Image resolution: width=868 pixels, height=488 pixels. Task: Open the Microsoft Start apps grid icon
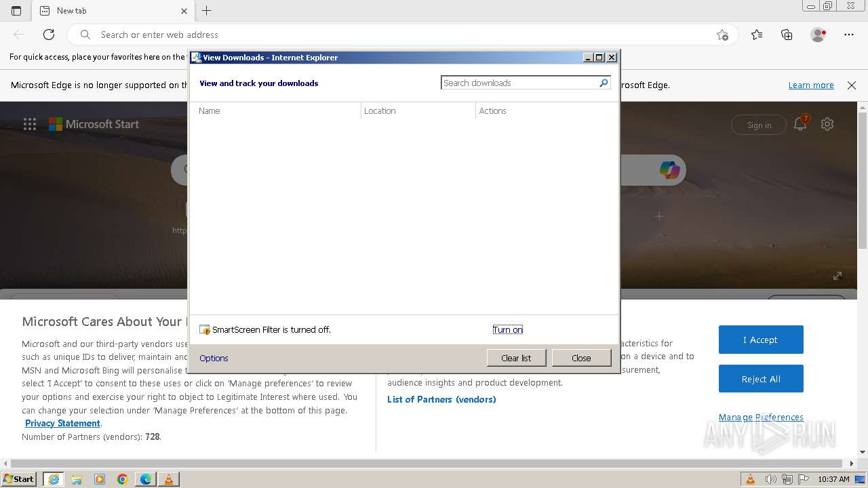click(x=30, y=124)
